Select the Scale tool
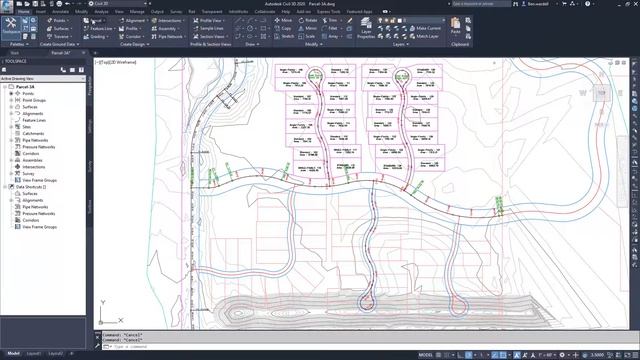640x360 pixels. tap(307, 37)
